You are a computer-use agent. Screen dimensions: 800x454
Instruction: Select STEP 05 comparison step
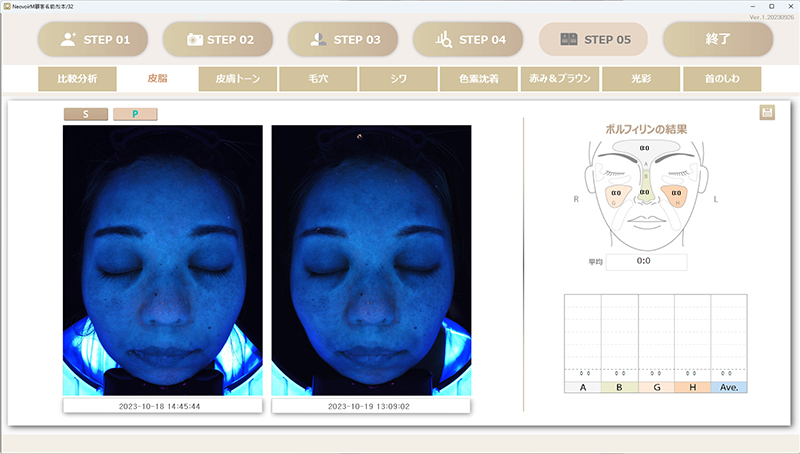593,40
